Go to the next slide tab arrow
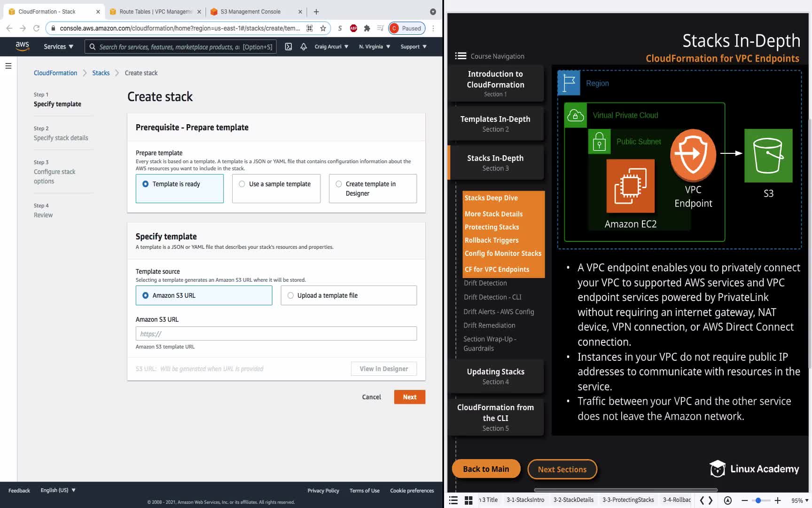This screenshot has height=508, width=812. click(x=710, y=500)
